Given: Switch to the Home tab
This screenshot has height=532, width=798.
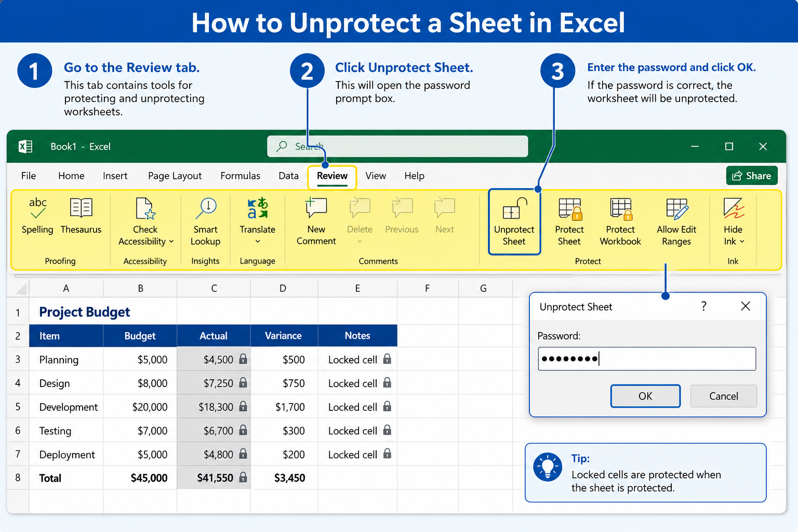Looking at the screenshot, I should [71, 176].
